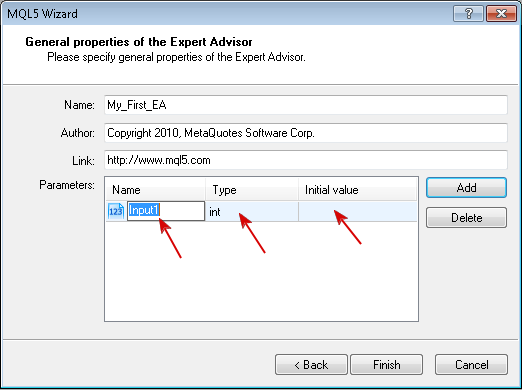Screen dimensions: 522x390
Task: Sort by the Name column header
Action: (x=156, y=190)
